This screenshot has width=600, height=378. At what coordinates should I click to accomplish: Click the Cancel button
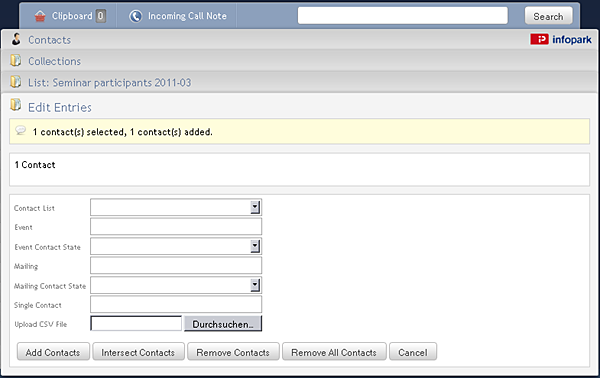[x=413, y=352]
